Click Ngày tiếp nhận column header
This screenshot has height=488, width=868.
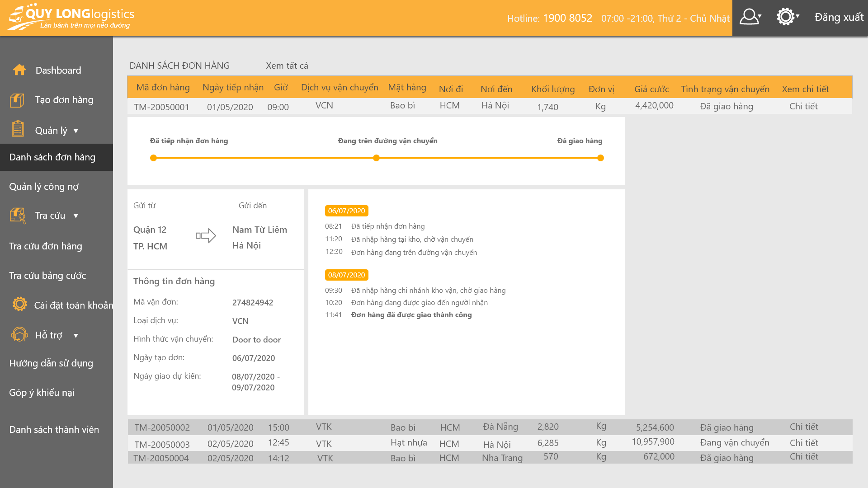pos(233,87)
